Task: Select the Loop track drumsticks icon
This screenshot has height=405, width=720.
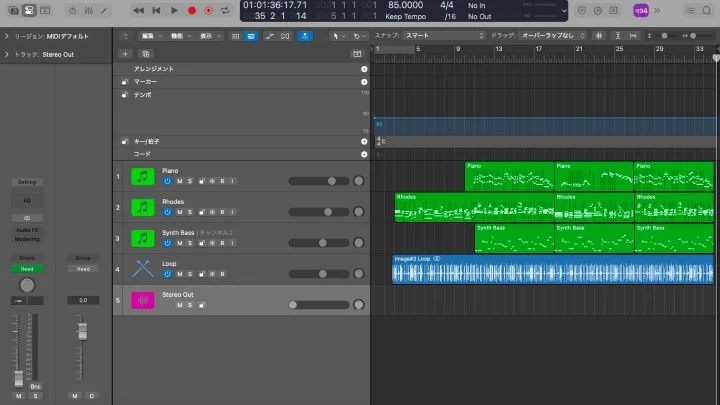Action: click(x=143, y=268)
